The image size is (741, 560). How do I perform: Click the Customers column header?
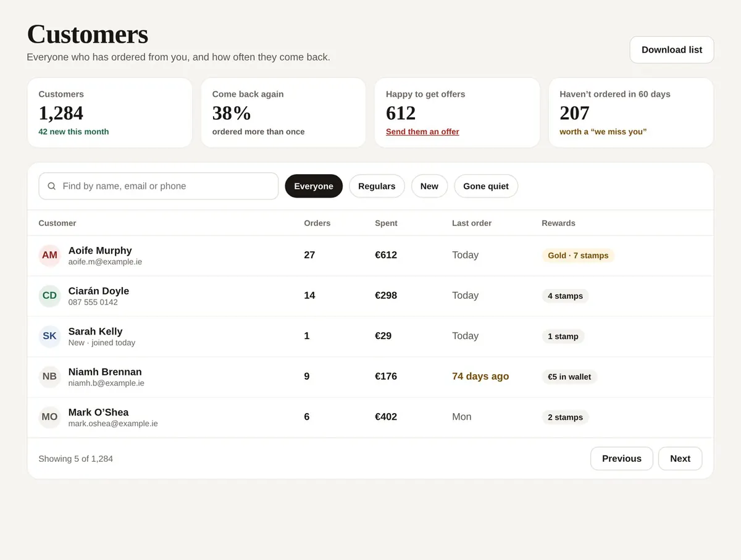click(x=57, y=223)
